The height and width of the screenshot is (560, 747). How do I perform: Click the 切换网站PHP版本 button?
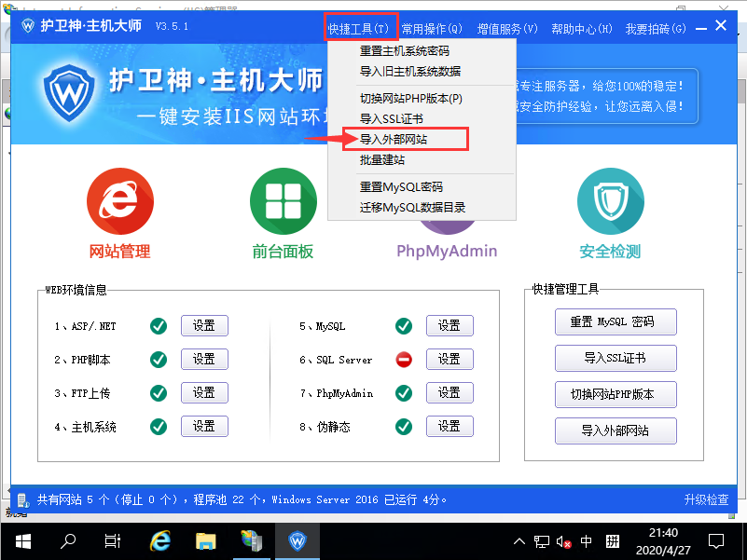coord(616,394)
